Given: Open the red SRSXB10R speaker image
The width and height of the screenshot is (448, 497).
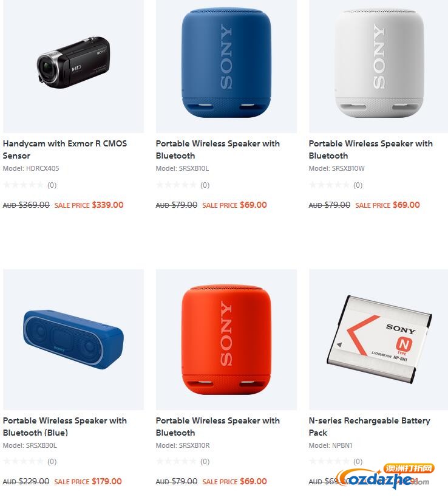Looking at the screenshot, I should (x=226, y=340).
